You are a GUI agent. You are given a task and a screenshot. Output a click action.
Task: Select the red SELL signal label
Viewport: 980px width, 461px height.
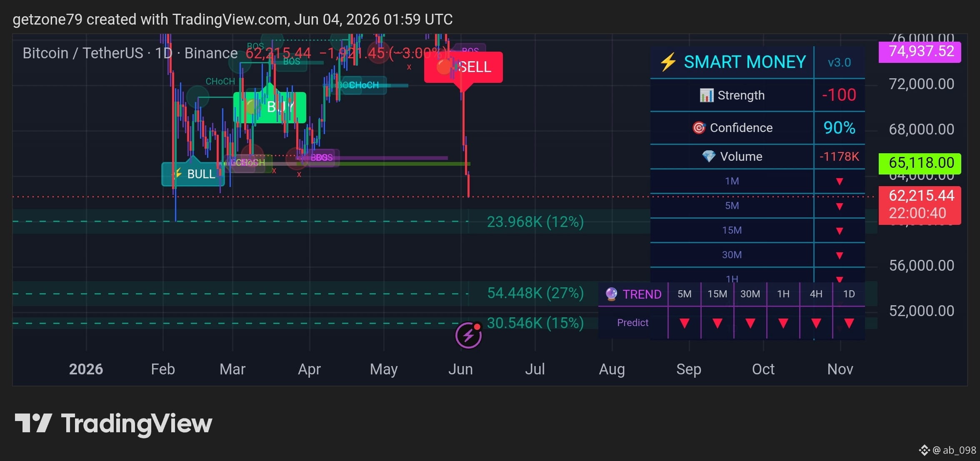463,67
